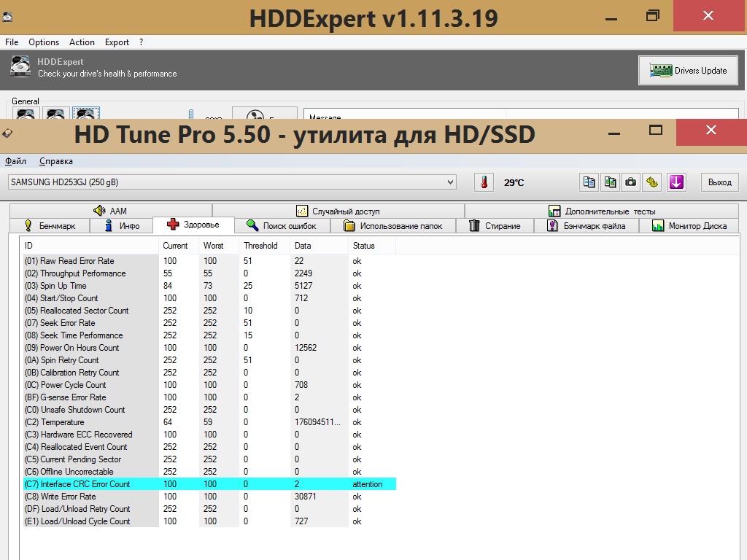Select the (09) Power On Hours Count row
Image resolution: width=747 pixels, height=560 pixels.
[209, 348]
